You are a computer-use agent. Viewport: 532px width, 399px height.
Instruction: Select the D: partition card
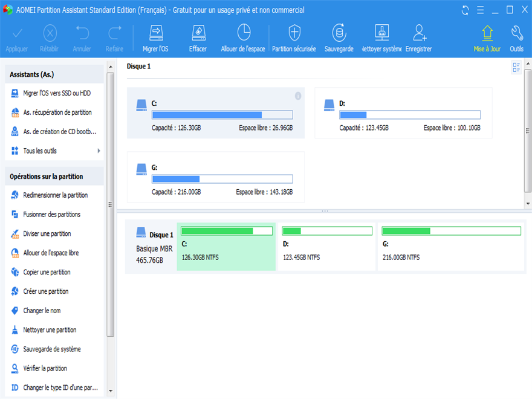click(403, 113)
